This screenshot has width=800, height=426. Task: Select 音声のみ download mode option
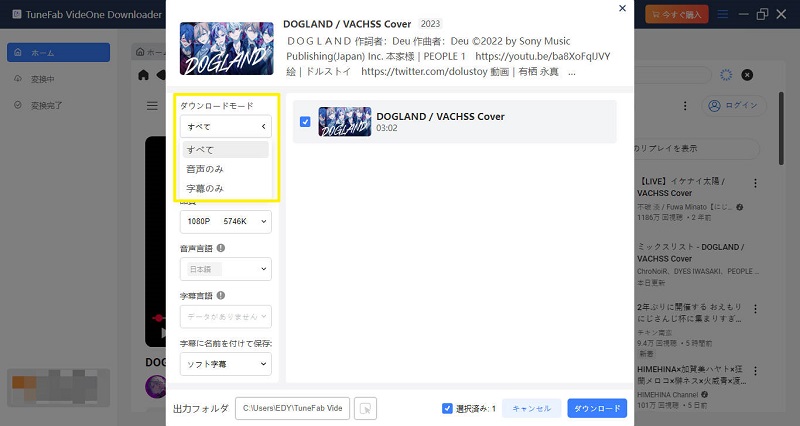point(226,169)
